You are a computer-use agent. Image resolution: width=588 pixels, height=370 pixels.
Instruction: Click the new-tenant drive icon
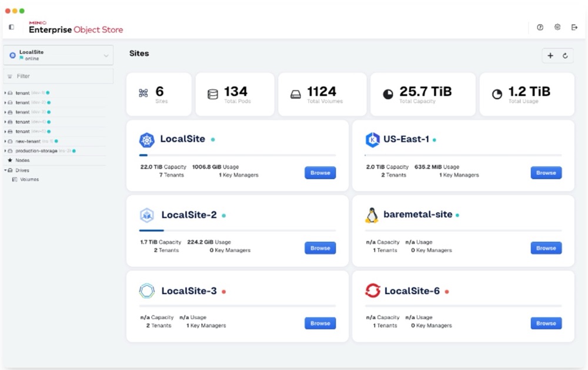(10, 141)
